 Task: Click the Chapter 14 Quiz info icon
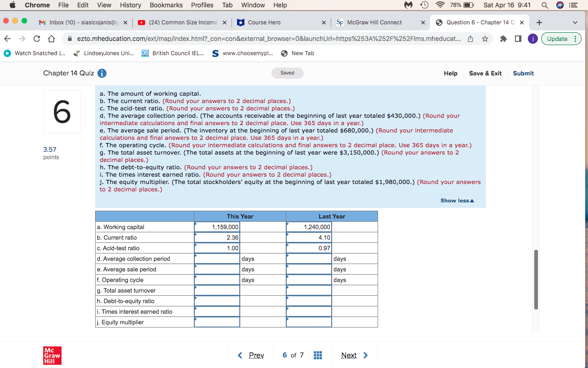102,73
